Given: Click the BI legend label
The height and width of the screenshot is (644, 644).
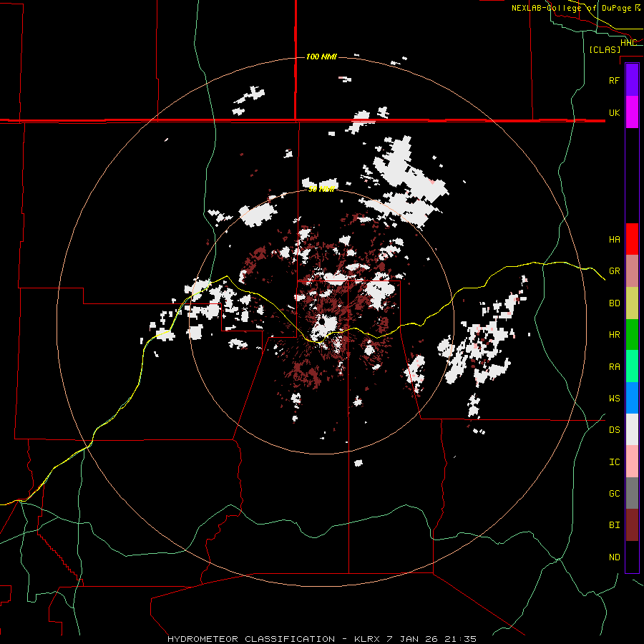Looking at the screenshot, I should tap(615, 525).
